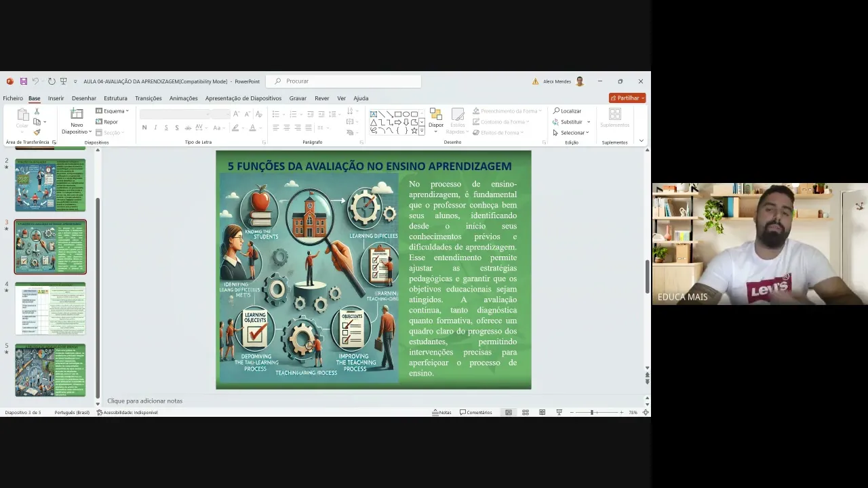Click 'Clique para adicionar notas' notes area
Screen dimensions: 868x488
[x=145, y=401]
